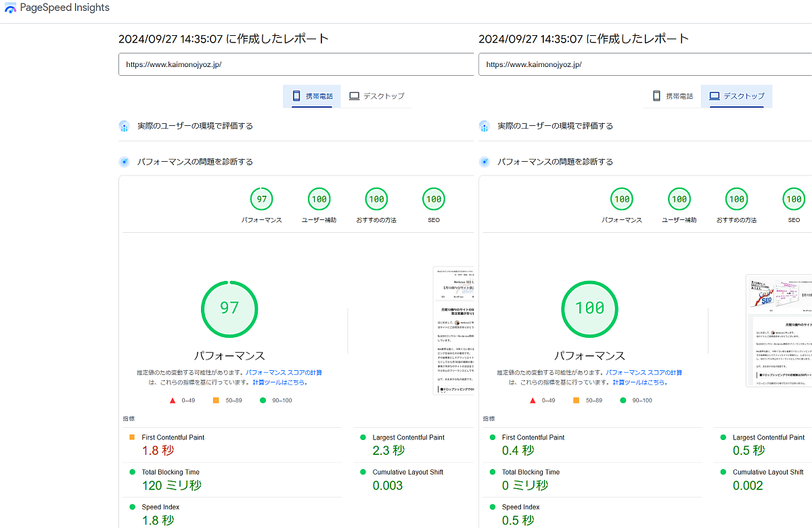The image size is (812, 528).
Task: Open 計算ツールはこちら link in the left report
Action: (280, 382)
